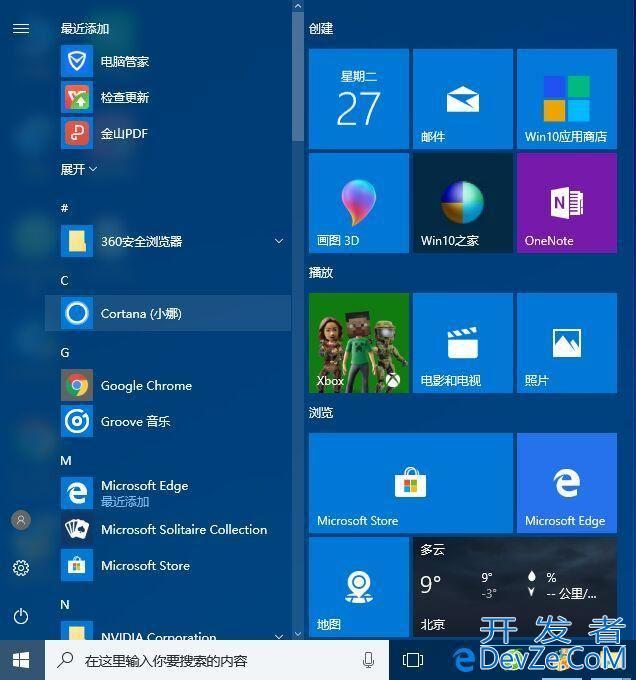Click the # letter index header
This screenshot has width=636, height=680.
(x=65, y=208)
